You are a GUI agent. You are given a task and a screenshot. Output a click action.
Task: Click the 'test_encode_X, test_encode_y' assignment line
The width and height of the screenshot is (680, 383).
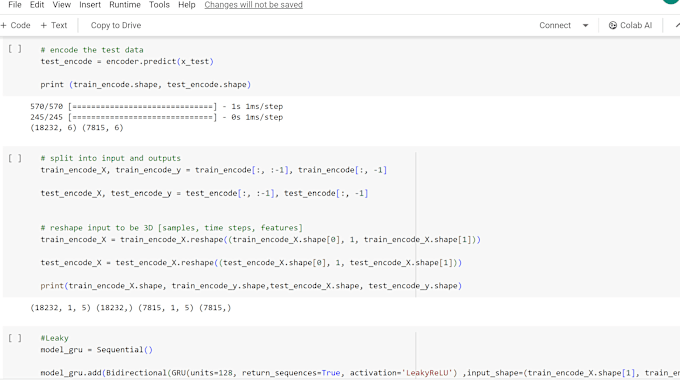204,193
